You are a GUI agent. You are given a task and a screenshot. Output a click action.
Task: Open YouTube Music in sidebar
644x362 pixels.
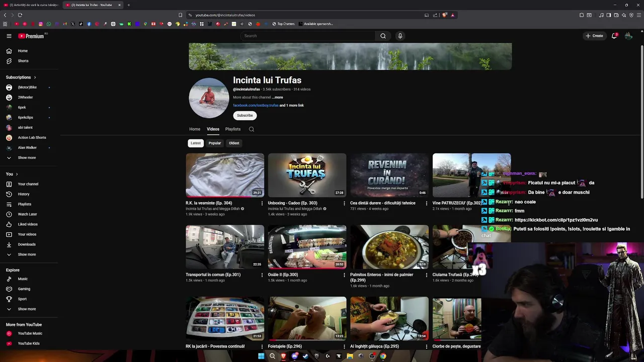click(29, 333)
